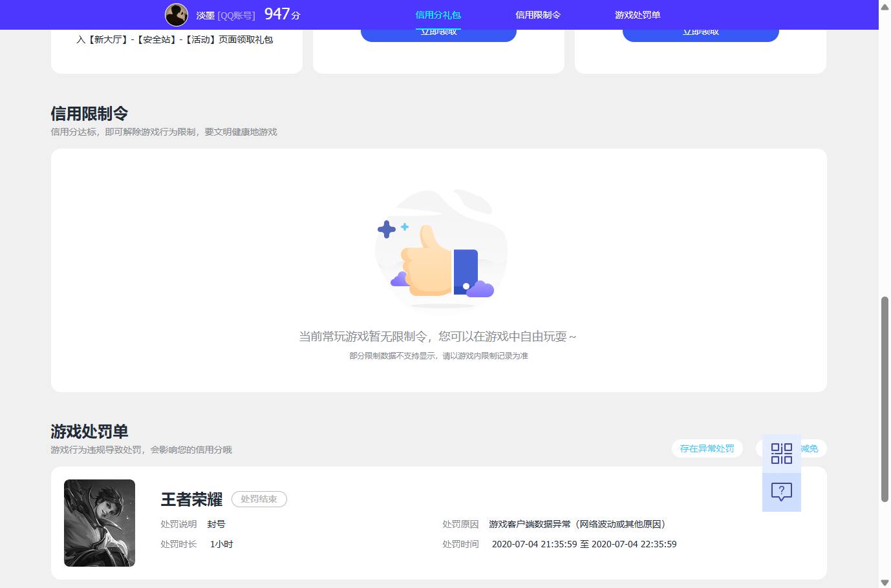Click the scrollbar down arrow
This screenshot has height=588, width=891.
tap(885, 582)
